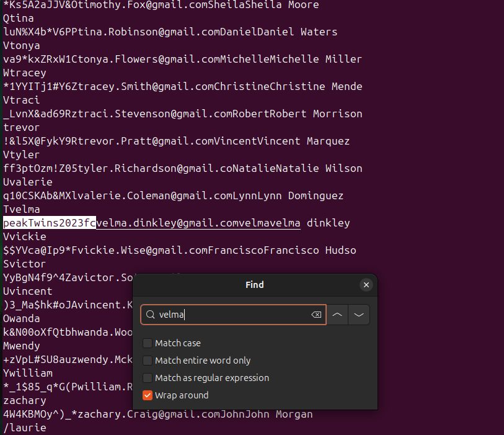Close the Find dialog
Screen dimensions: 504x435
(366, 285)
